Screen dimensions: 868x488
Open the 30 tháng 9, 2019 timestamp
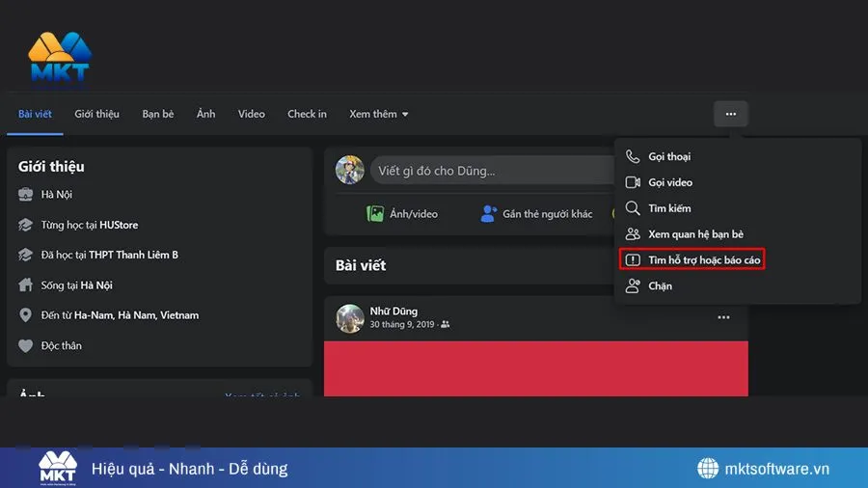coord(402,324)
